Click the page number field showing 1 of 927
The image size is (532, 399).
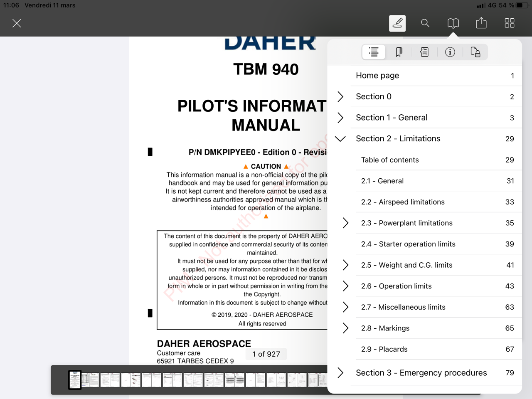tap(266, 354)
